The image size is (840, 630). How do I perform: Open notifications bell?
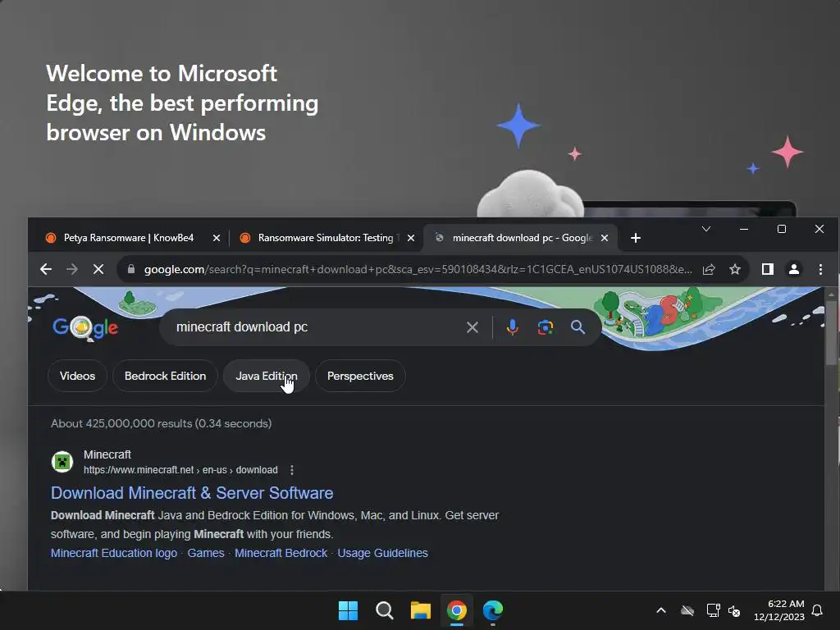(x=817, y=610)
